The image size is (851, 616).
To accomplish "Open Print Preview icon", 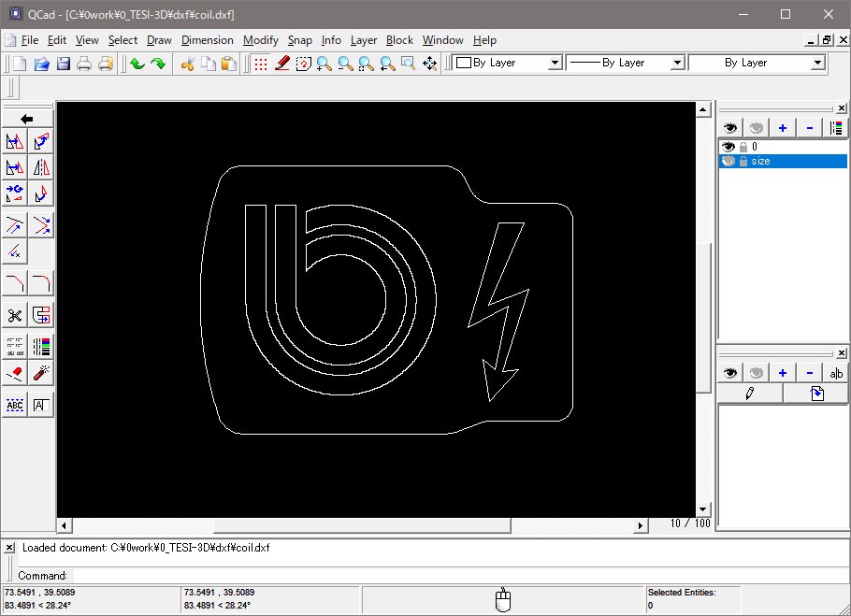I will point(106,64).
